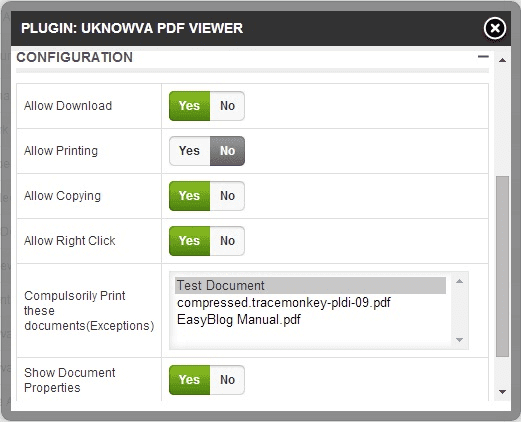Image resolution: width=521 pixels, height=422 pixels.
Task: Disable Allow Copying with No
Action: 227,196
